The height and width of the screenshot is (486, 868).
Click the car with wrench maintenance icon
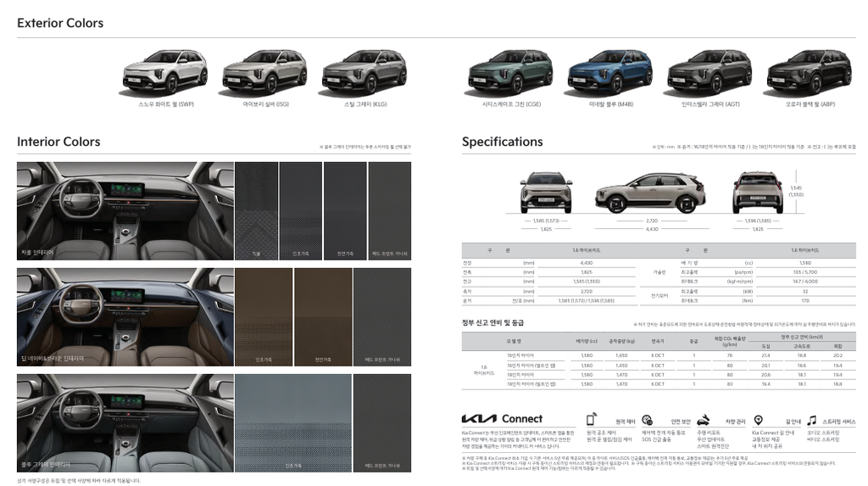(703, 420)
